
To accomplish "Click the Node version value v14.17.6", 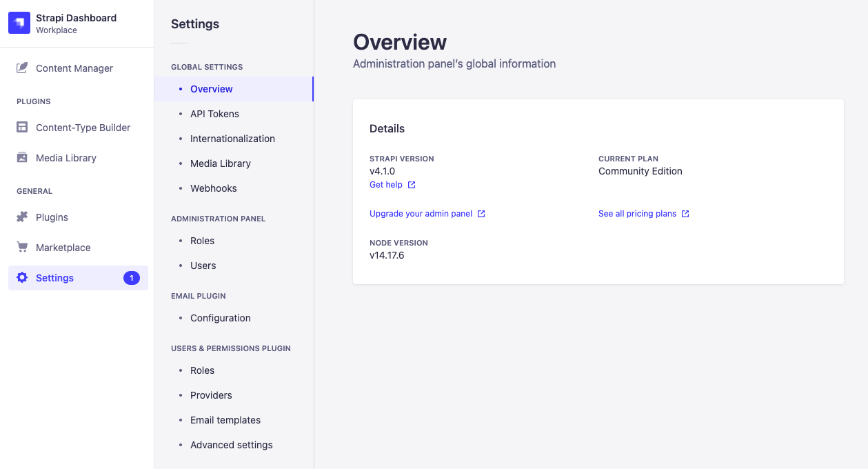I will [387, 255].
